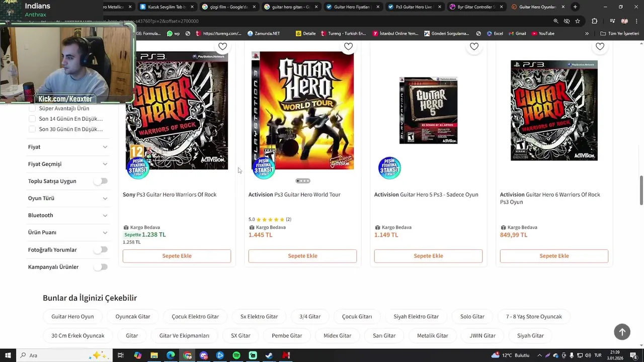Expand the Fiyat Geçmişi filter
This screenshot has height=362, width=644.
[68, 164]
